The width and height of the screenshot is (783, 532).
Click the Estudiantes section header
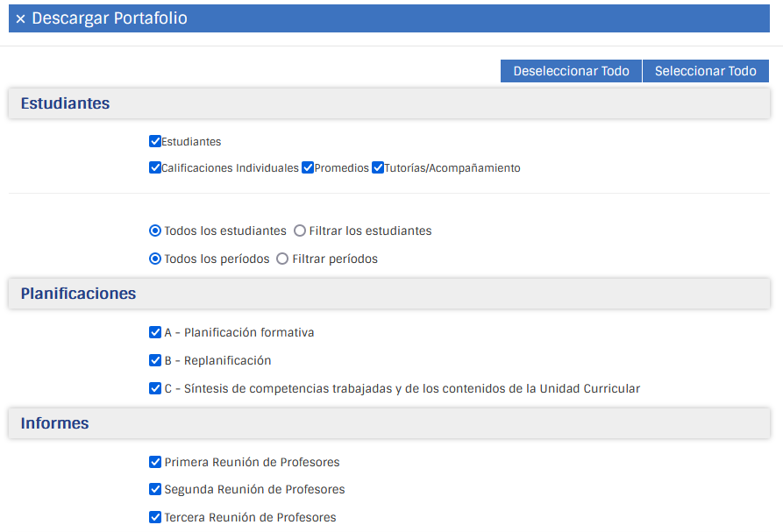(x=66, y=103)
